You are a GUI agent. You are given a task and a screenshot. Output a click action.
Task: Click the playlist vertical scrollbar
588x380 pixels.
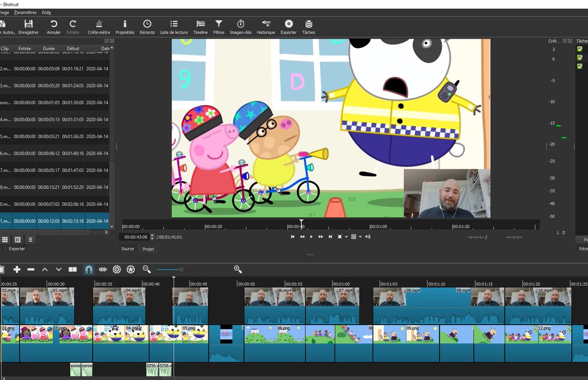click(x=112, y=193)
